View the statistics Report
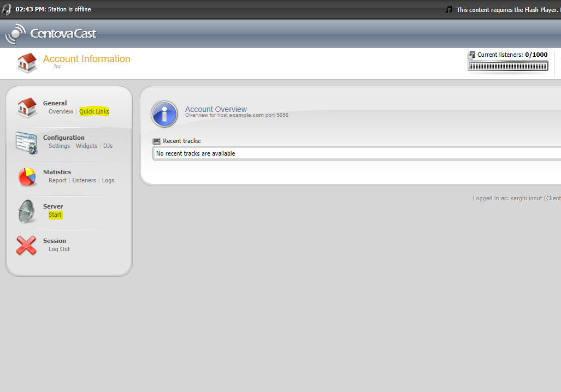The width and height of the screenshot is (561, 392). tap(57, 180)
